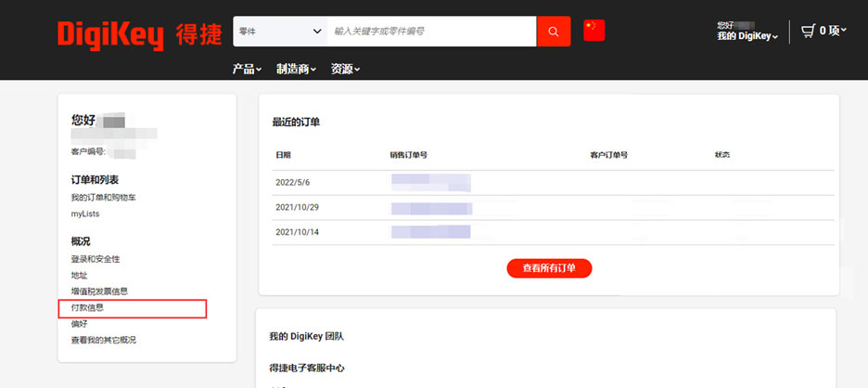Click the 客户编号 label
The width and height of the screenshot is (868, 388).
point(88,151)
